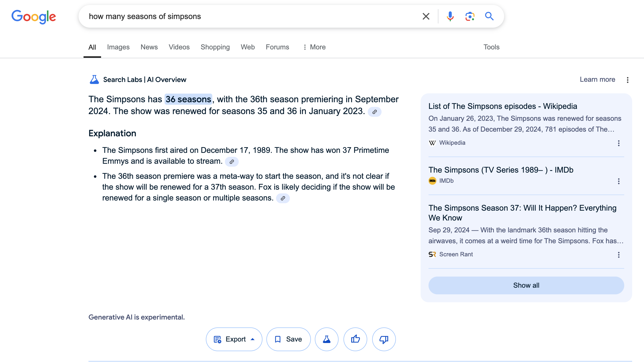
Task: Click the Search Labs flask icon in header
Action: click(94, 80)
